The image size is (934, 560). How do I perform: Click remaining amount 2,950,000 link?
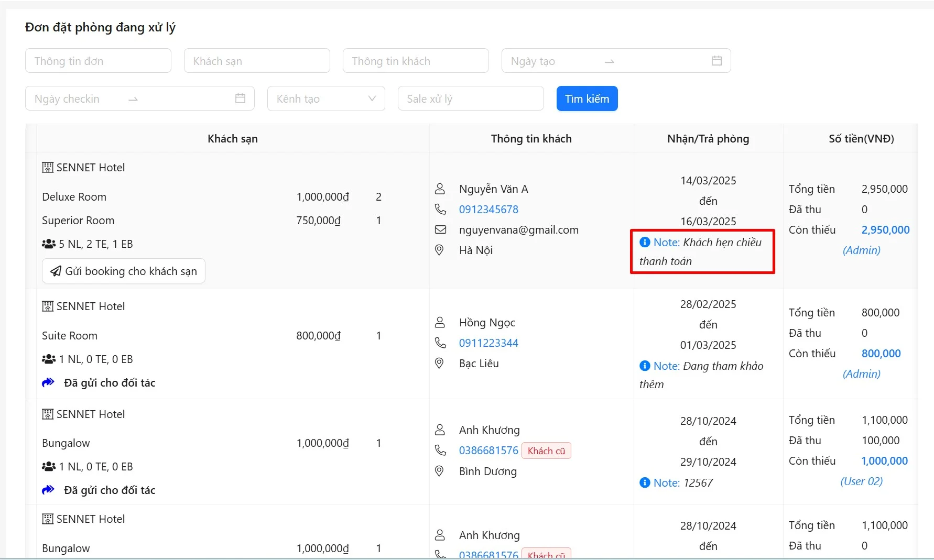[x=885, y=229]
